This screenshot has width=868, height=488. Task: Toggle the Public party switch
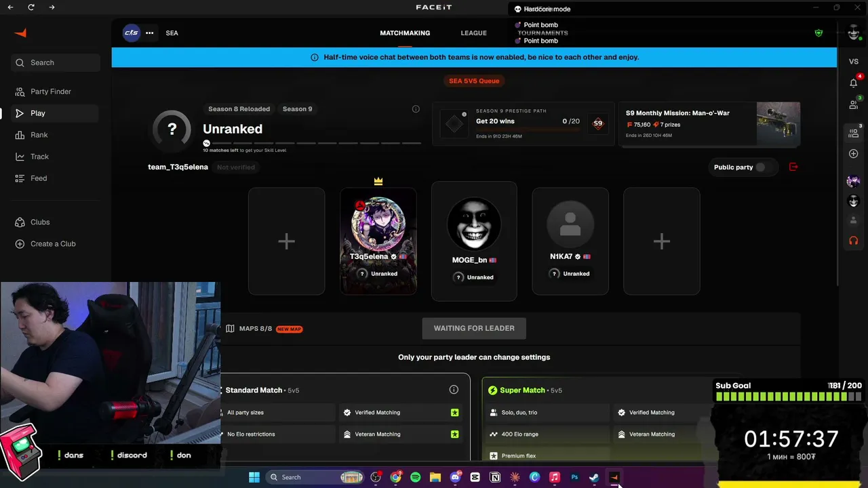click(760, 167)
